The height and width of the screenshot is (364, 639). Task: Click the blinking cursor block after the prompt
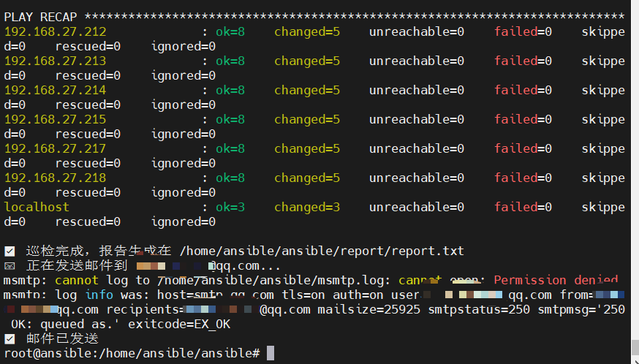click(x=271, y=353)
